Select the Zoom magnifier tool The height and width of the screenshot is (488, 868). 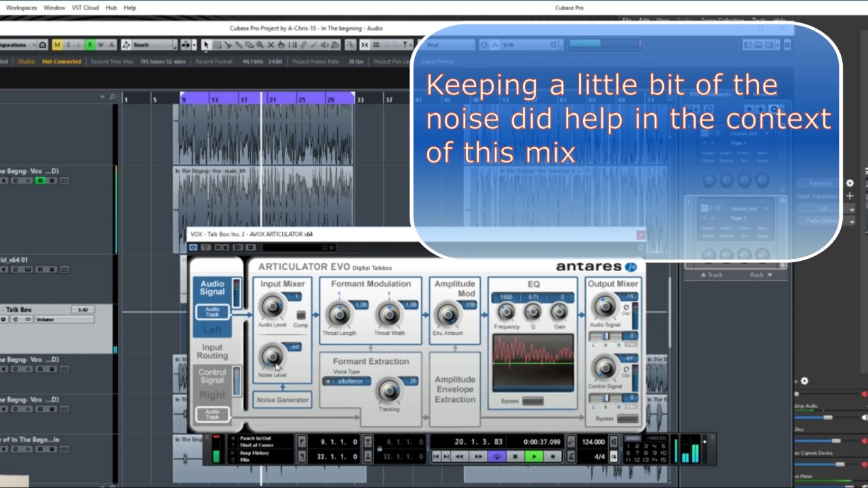coord(260,45)
